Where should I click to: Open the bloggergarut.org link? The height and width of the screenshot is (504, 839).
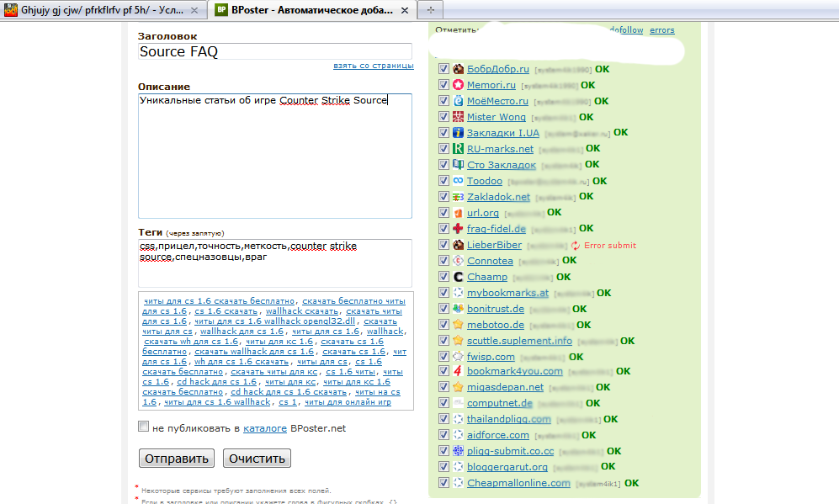click(x=507, y=466)
